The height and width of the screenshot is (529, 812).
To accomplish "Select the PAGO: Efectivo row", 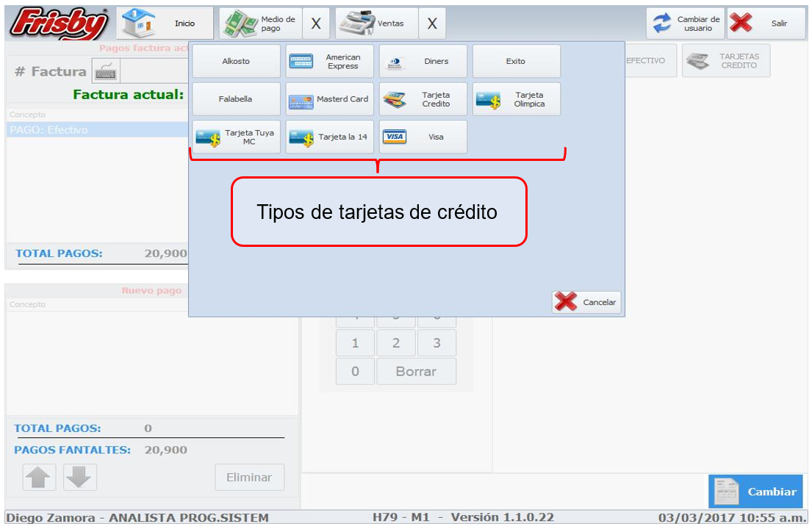I will tap(97, 129).
